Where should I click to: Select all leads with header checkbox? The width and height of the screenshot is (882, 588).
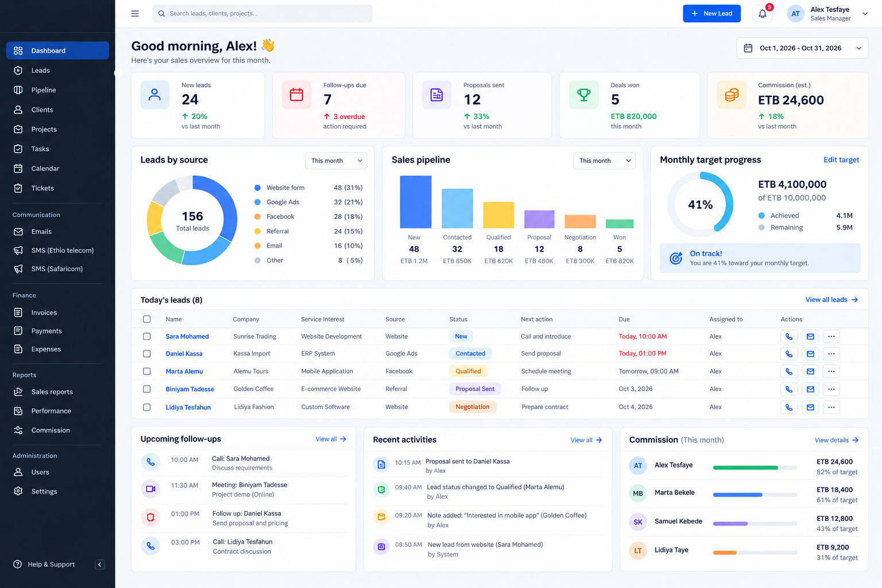[146, 319]
